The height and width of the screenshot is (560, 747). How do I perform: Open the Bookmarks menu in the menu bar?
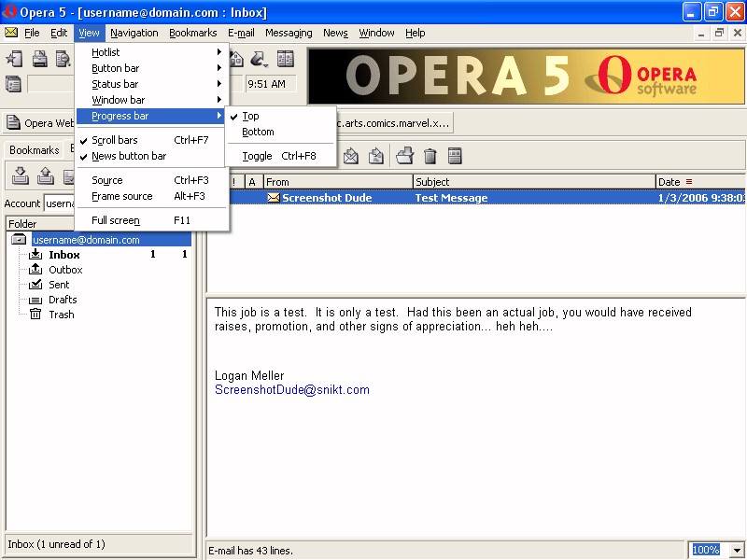point(193,33)
